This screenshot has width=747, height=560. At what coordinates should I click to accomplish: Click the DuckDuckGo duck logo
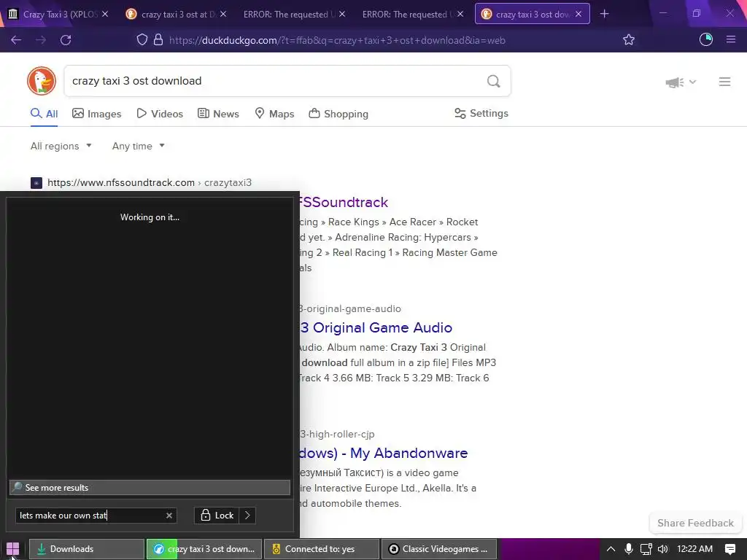tap(42, 81)
